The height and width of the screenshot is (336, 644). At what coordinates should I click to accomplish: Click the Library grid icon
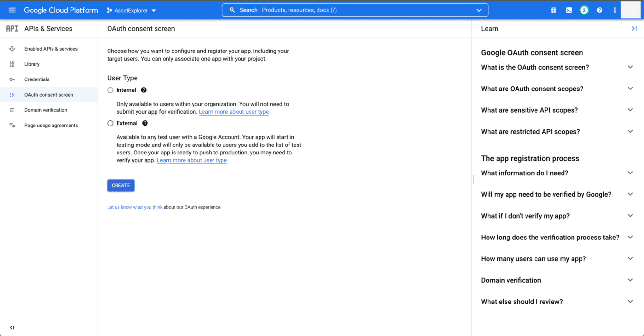(12, 64)
